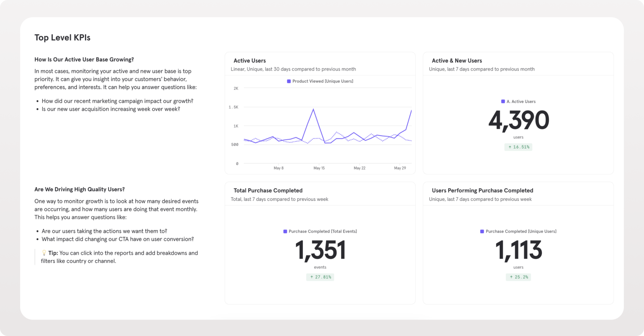The image size is (644, 336).
Task: Click the 27.81% increase badge
Action: tap(320, 277)
